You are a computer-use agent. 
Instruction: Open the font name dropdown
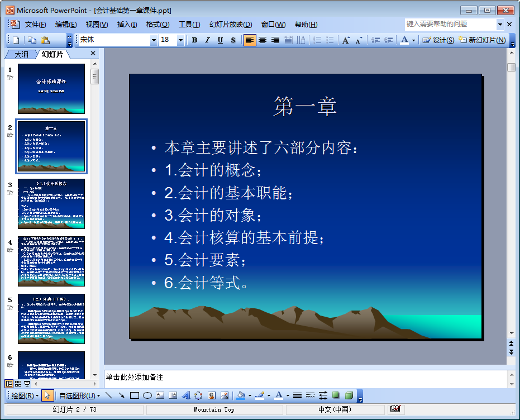(154, 40)
